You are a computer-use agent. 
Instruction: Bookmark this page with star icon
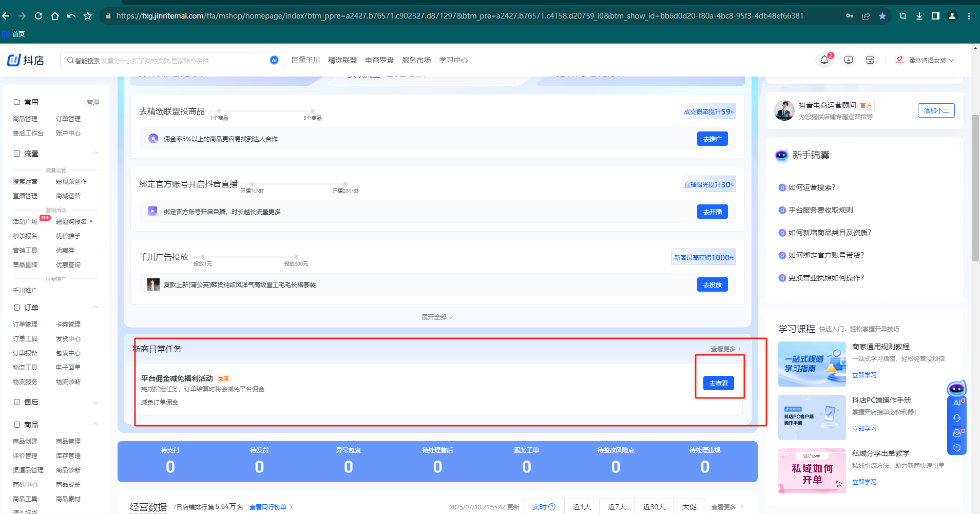(x=882, y=16)
